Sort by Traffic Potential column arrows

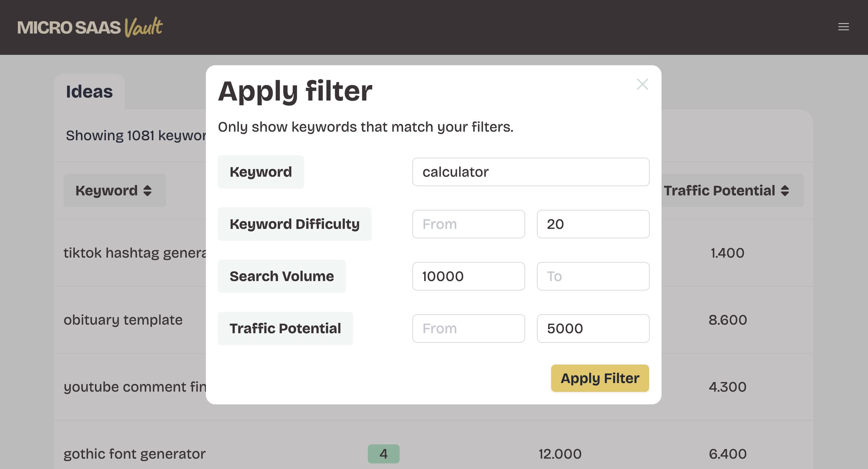point(785,190)
